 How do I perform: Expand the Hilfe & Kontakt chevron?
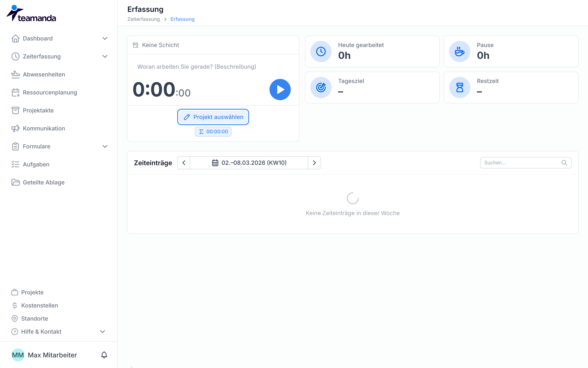click(x=102, y=331)
